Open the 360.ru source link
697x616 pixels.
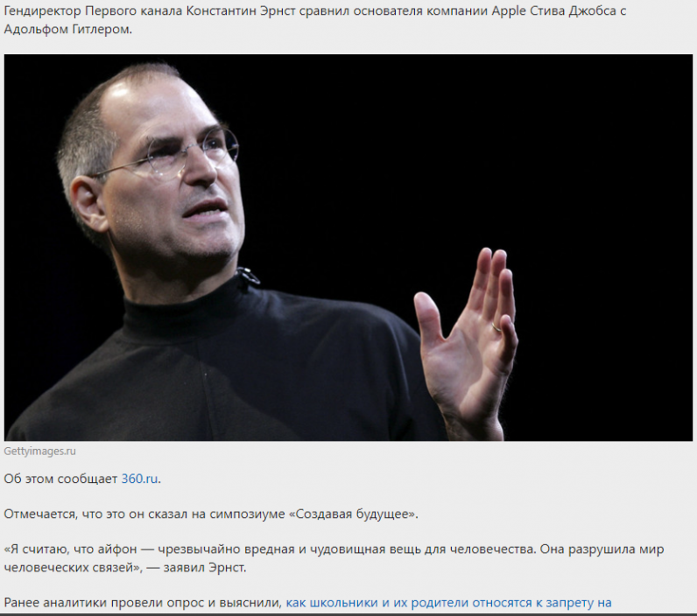(139, 479)
